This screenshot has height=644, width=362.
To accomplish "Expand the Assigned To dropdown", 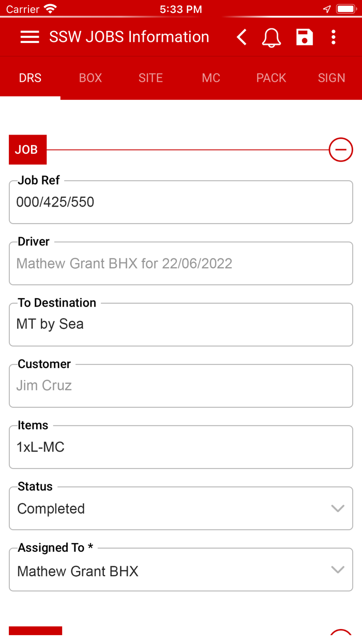I will (x=338, y=569).
